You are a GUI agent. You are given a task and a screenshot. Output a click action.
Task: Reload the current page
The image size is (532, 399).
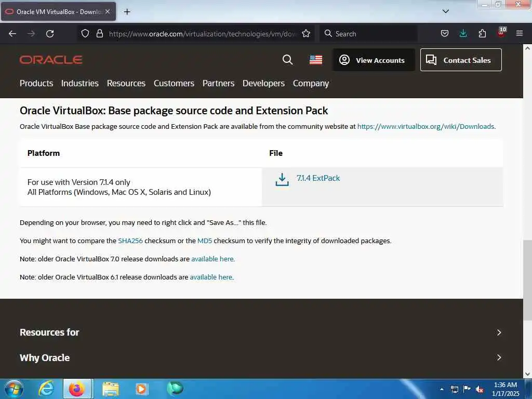(50, 34)
